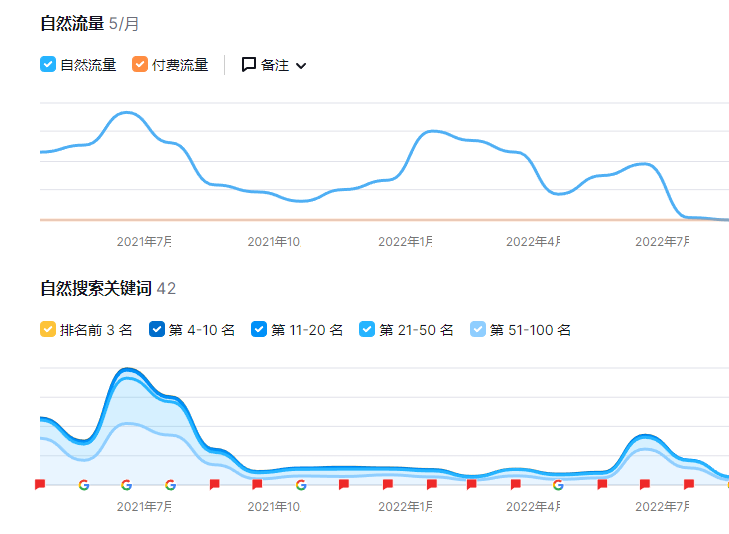Click the chevron arrow next to 备注
Screen dimensions: 729x534
click(x=301, y=66)
